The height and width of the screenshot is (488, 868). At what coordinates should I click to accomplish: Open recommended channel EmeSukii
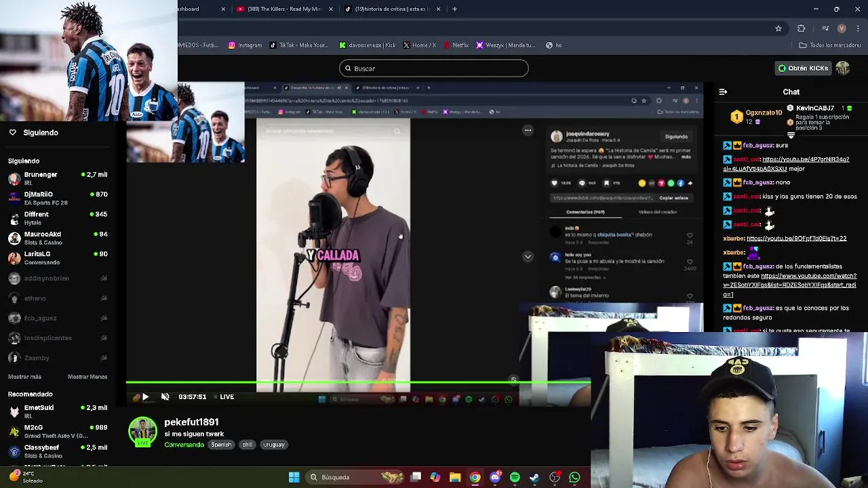(x=58, y=411)
